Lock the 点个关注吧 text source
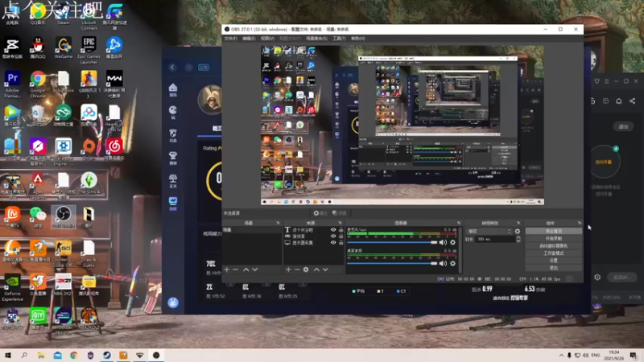The width and height of the screenshot is (644, 362). (341, 230)
